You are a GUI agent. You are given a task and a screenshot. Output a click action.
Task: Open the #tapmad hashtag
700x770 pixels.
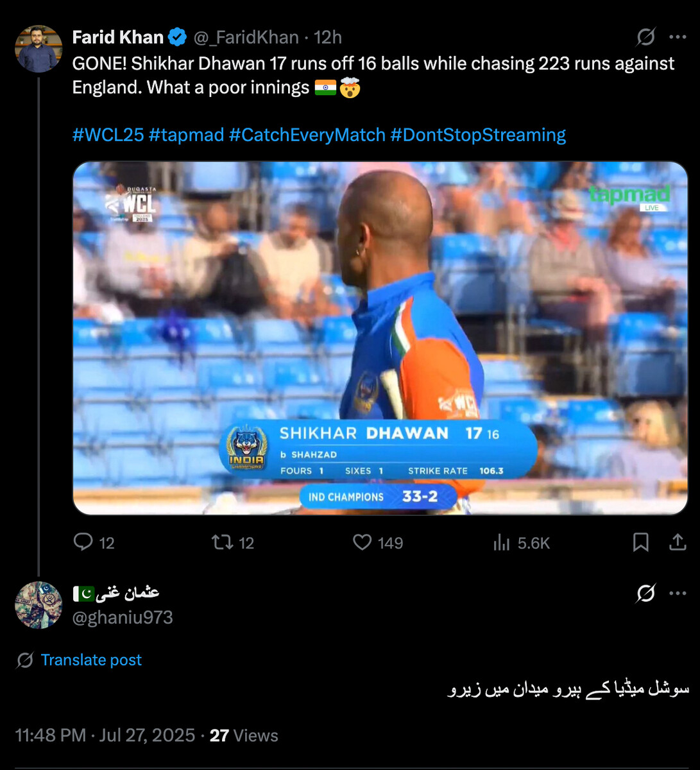186,135
